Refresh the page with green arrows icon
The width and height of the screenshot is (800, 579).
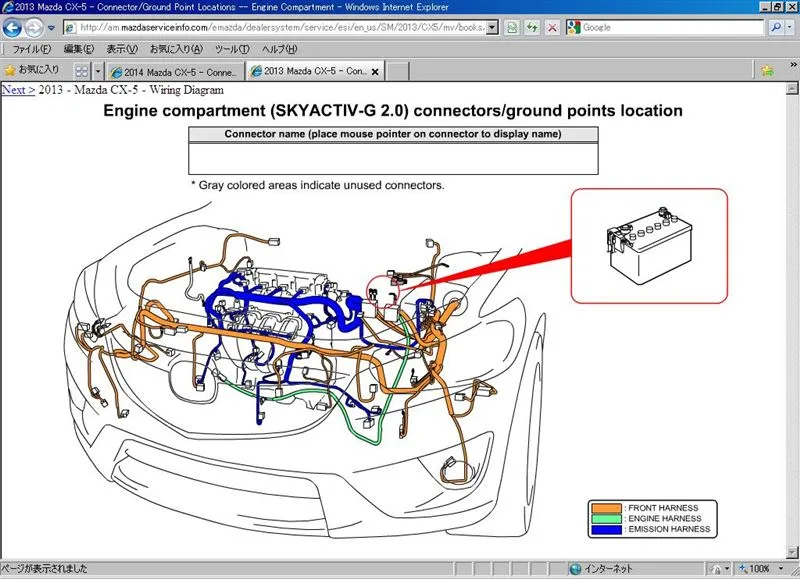[x=532, y=28]
